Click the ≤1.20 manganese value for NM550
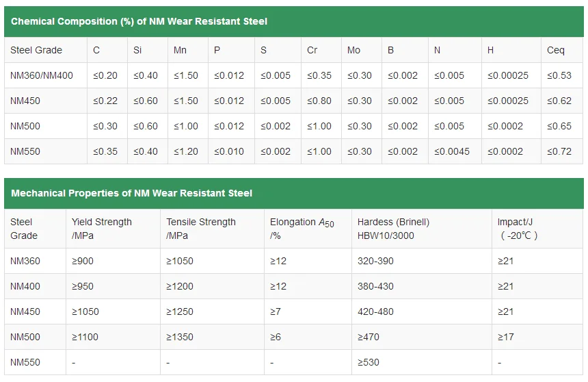Image resolution: width=588 pixels, height=382 pixels. pyautogui.click(x=185, y=151)
